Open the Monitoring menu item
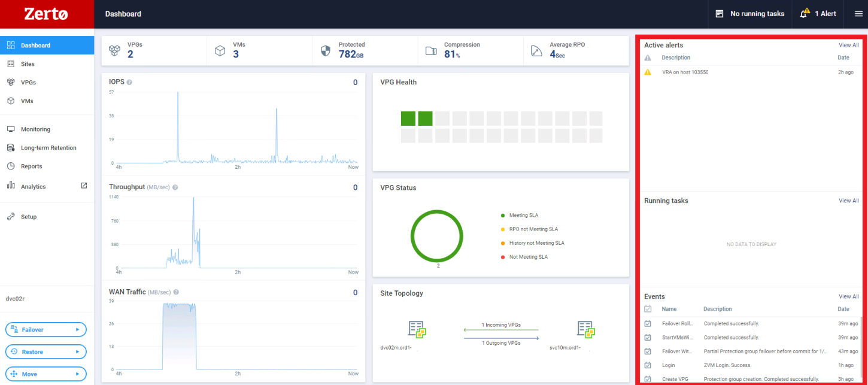Viewport: 868px width, 385px height. [x=47, y=129]
